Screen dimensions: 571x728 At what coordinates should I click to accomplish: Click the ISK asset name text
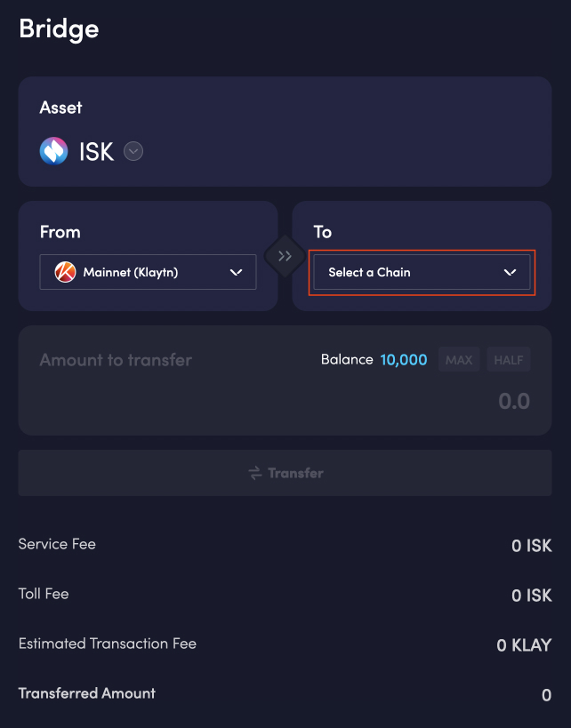click(x=96, y=151)
